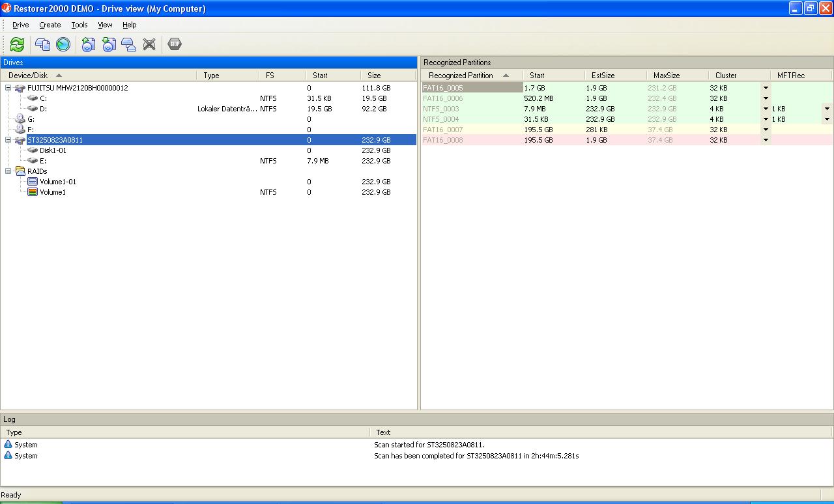Open the Tools menu
The image size is (834, 504).
[79, 25]
